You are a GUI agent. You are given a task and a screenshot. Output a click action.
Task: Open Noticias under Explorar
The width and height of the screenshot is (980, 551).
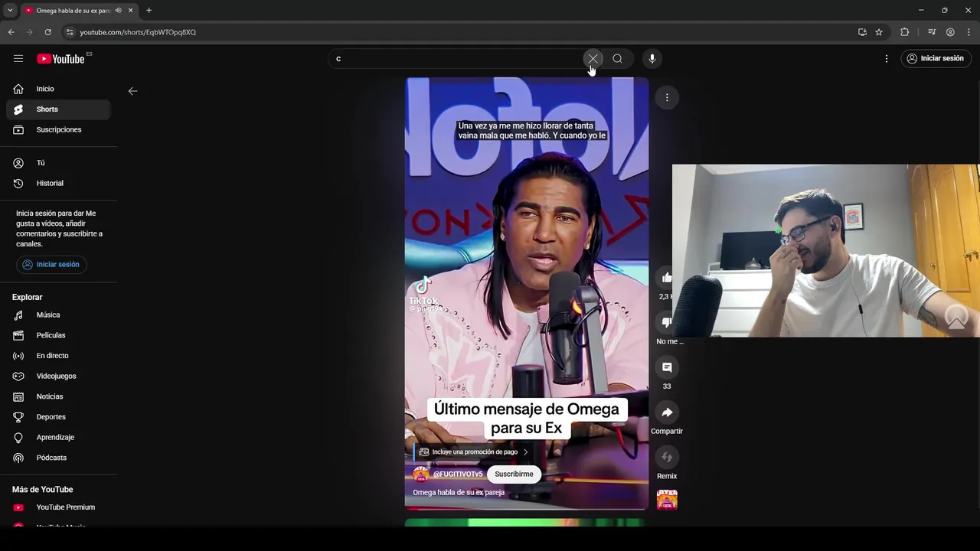[x=58, y=396]
